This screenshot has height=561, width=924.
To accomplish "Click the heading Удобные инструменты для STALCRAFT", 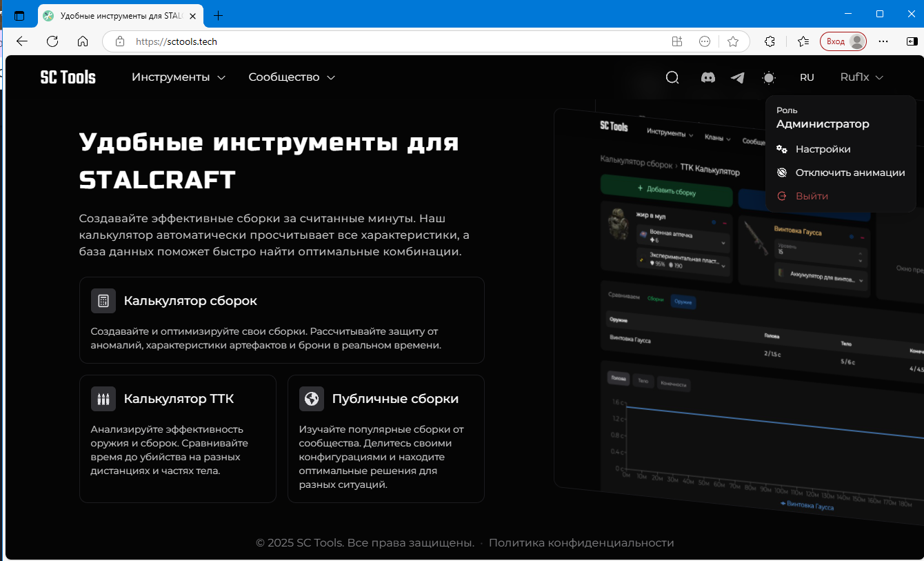I will [x=269, y=161].
